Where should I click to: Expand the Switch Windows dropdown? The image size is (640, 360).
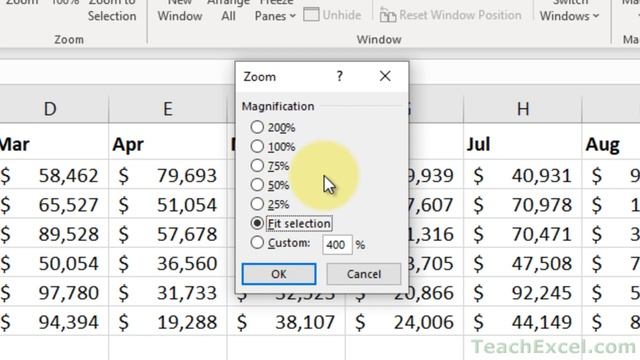[x=569, y=11]
